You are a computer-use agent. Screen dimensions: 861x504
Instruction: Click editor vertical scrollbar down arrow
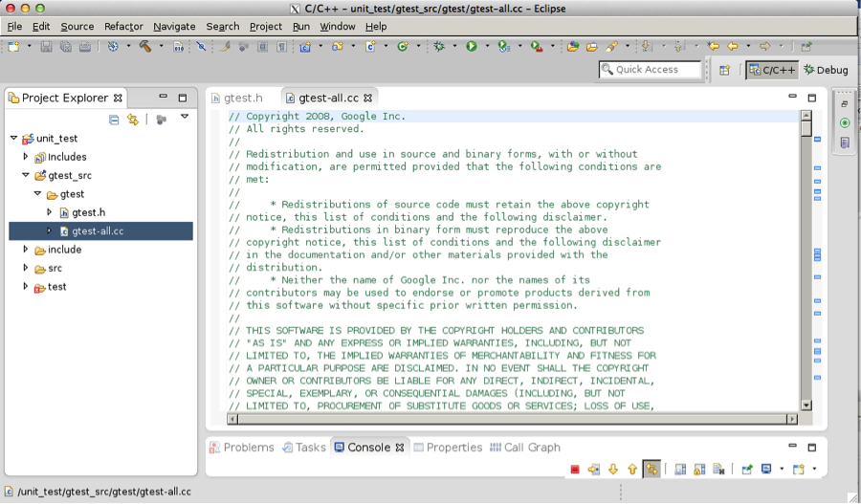point(806,405)
